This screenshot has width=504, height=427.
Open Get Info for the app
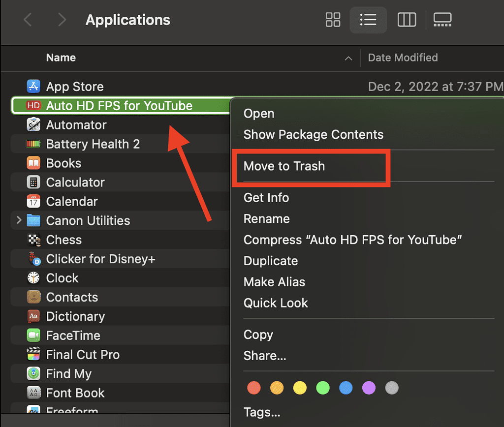pyautogui.click(x=266, y=197)
